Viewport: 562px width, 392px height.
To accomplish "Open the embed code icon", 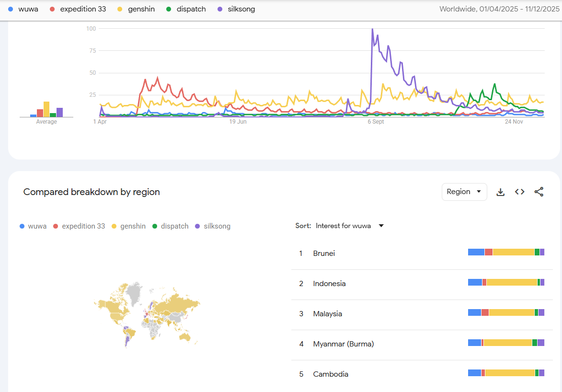I will click(520, 192).
